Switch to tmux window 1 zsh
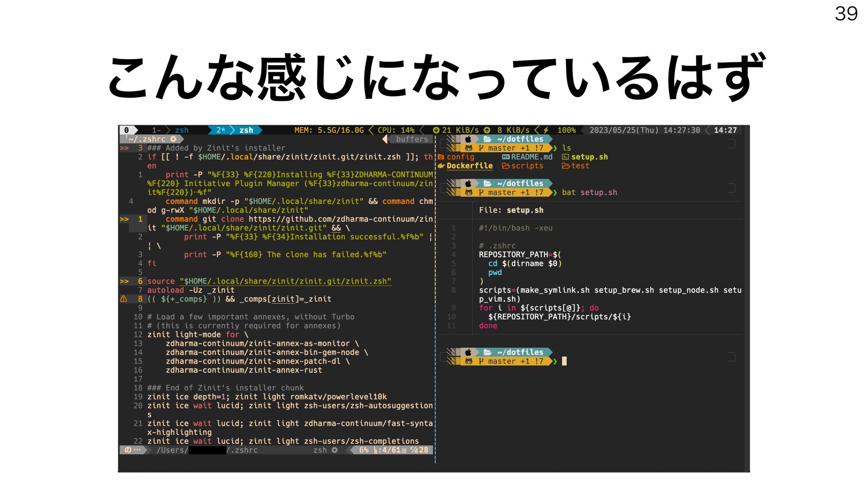This screenshot has height=488, width=868. (x=181, y=130)
